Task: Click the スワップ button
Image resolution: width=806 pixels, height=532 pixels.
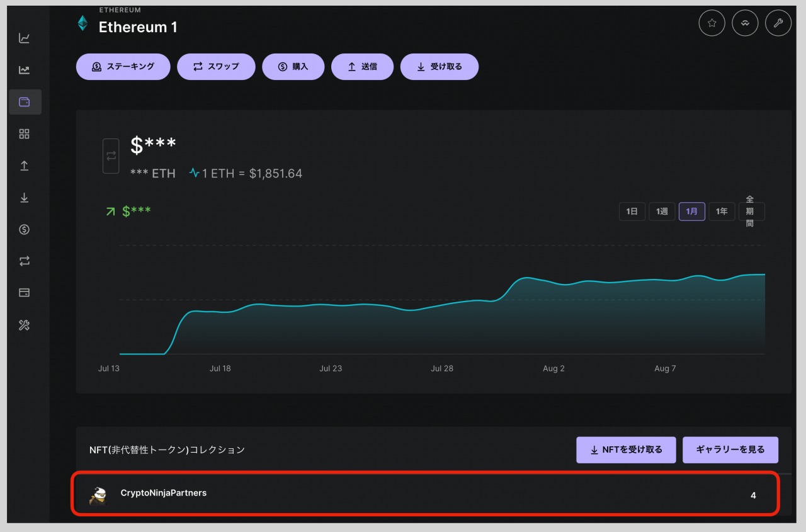Action: point(216,67)
